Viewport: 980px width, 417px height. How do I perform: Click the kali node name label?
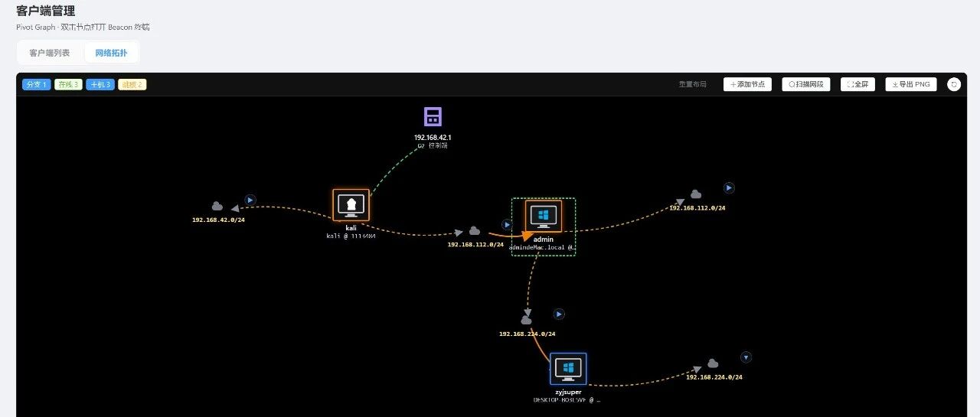[x=351, y=227]
